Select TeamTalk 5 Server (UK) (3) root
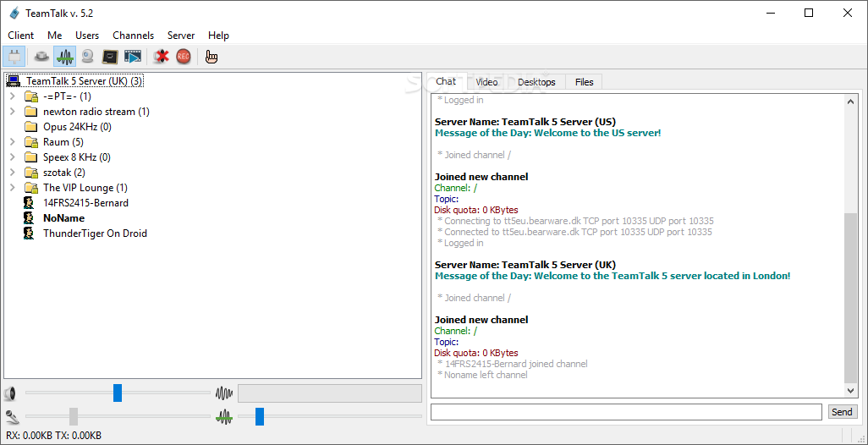 coord(84,81)
